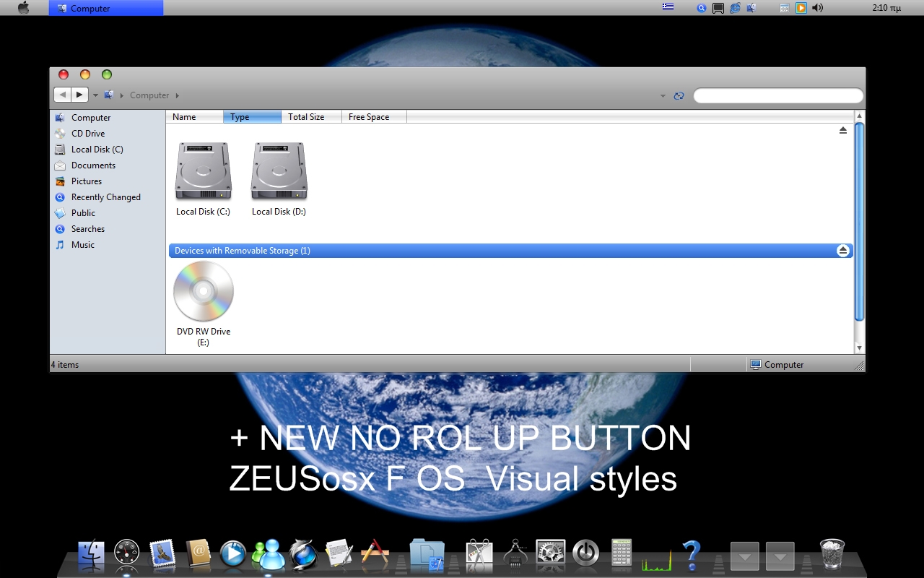
Task: Expand the arrow before Computer in address bar
Action: (x=122, y=95)
